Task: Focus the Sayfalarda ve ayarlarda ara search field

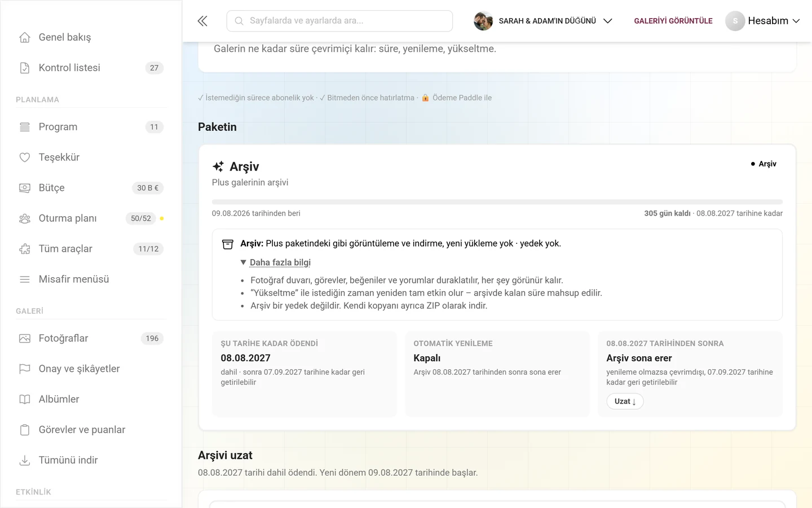Action: (339, 21)
